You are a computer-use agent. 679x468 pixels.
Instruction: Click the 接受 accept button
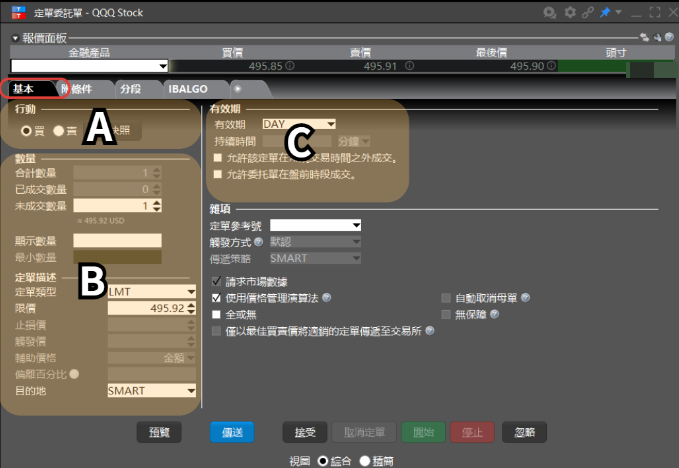point(305,432)
